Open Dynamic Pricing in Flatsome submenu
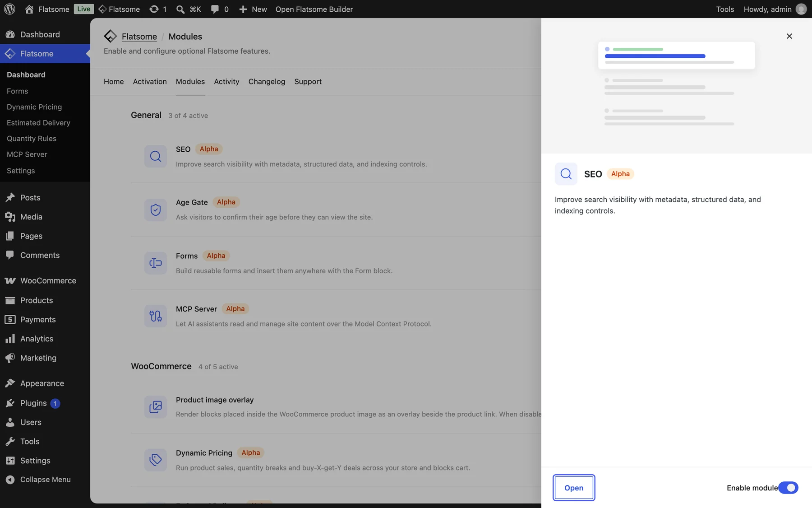 tap(34, 107)
